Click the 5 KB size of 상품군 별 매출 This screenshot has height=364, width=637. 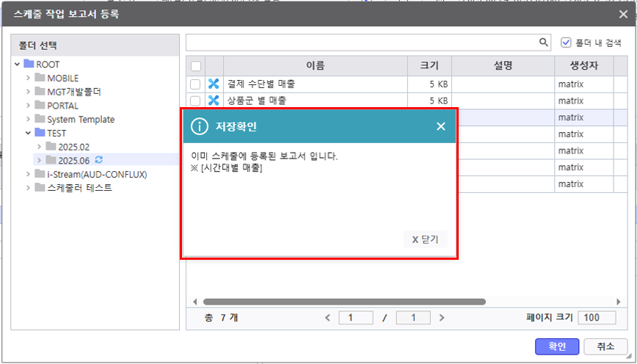pos(439,101)
